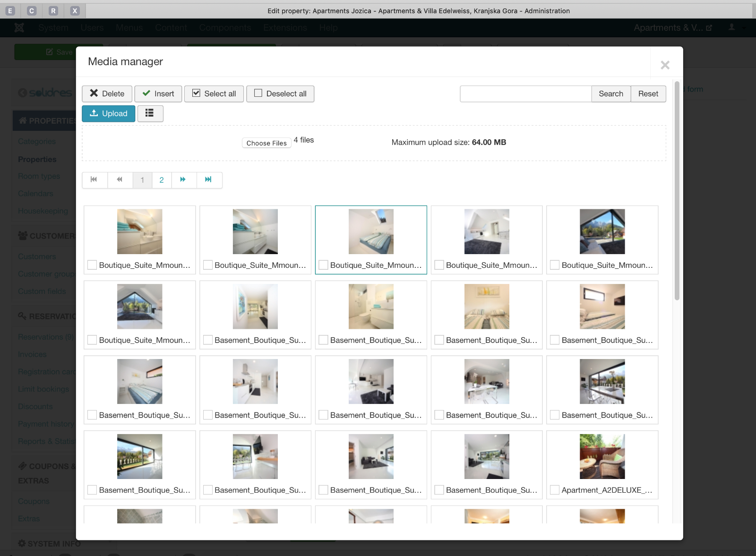Tick checkbox of first Boutique_Suite image

[92, 265]
